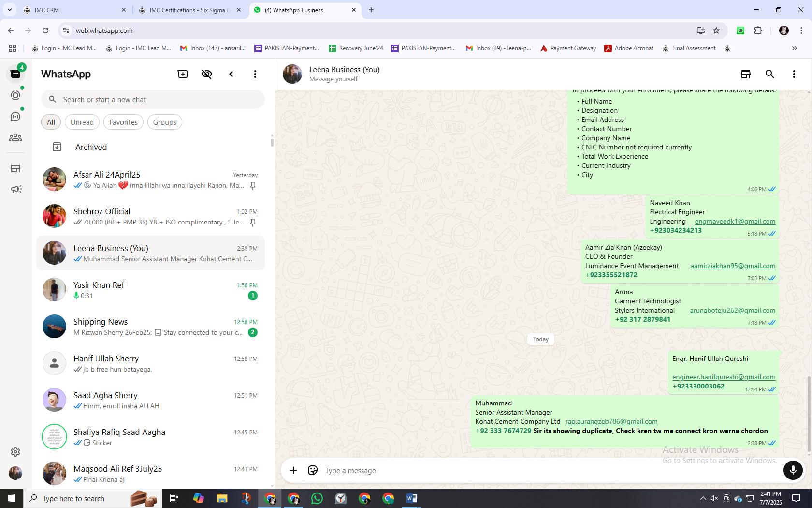Viewport: 812px width, 508px height.
Task: Start a new chat with plus icon
Action: (183, 74)
